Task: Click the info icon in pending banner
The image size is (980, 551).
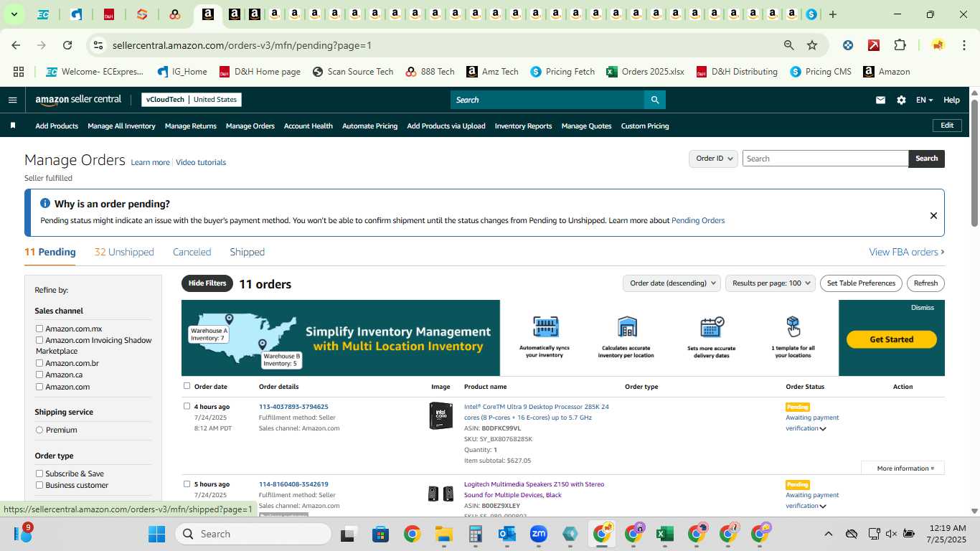Action: tap(45, 204)
